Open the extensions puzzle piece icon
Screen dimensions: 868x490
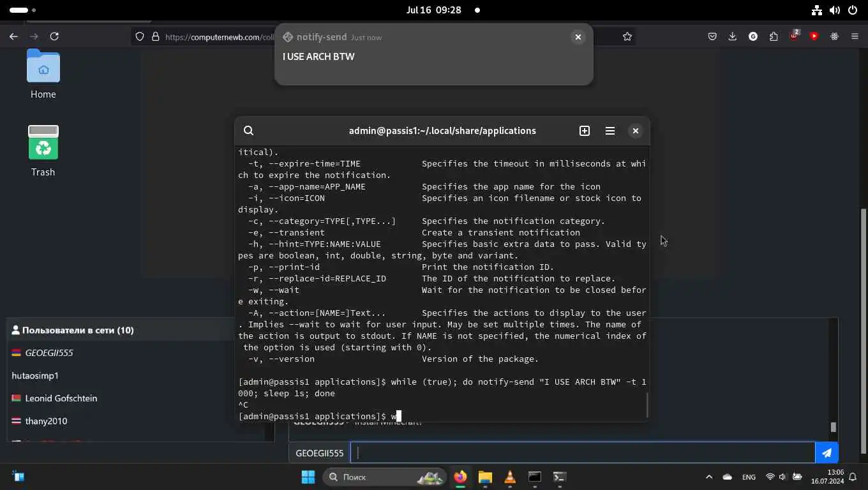pos(774,36)
